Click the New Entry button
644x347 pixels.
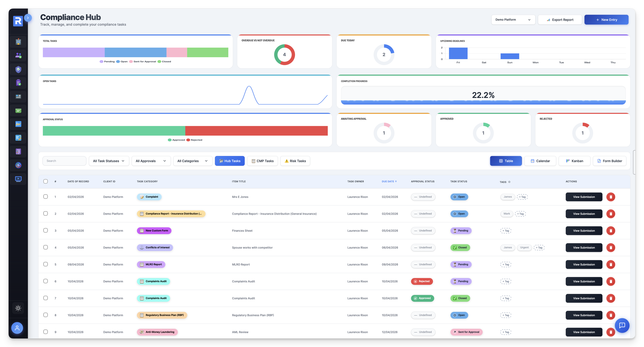pos(606,20)
